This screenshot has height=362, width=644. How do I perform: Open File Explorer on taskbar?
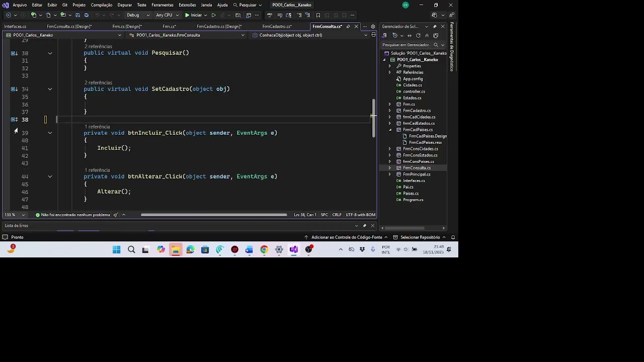pos(176,249)
